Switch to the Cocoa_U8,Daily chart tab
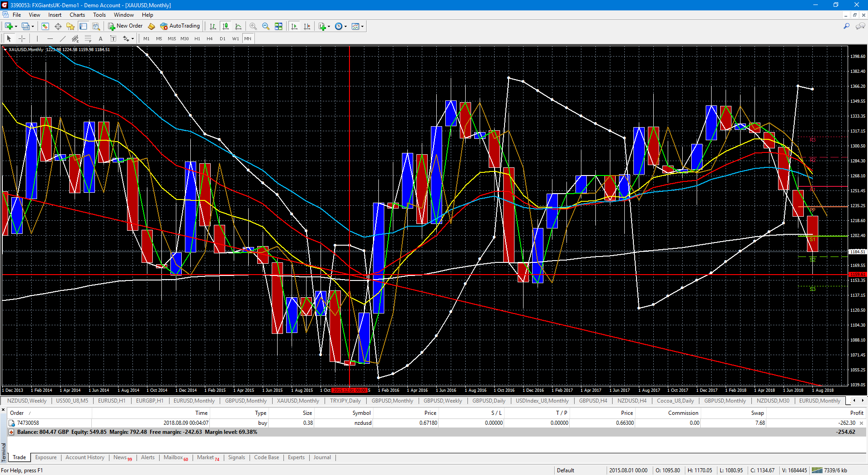The width and height of the screenshot is (868, 475). (675, 401)
